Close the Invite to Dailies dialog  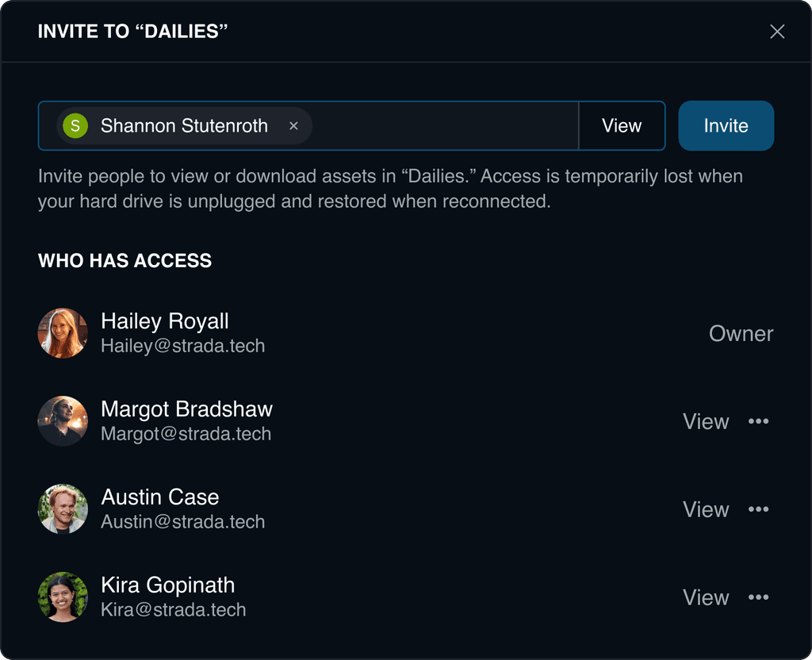tap(777, 32)
